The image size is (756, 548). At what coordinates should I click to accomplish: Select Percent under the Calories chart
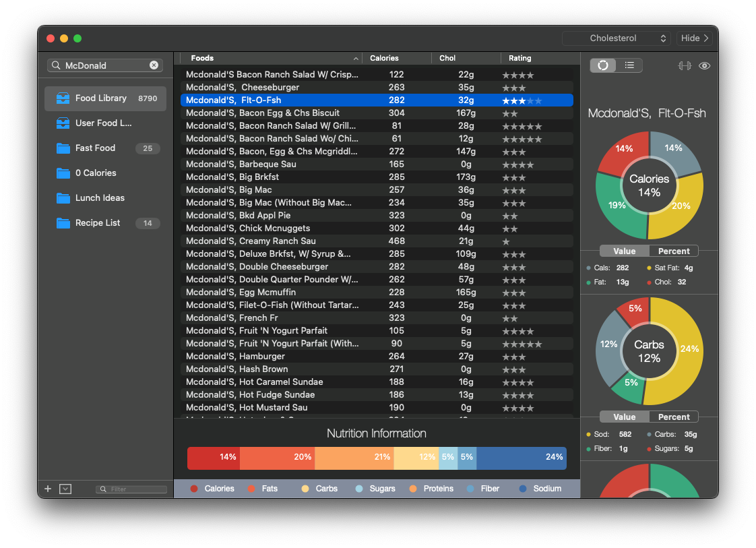click(x=674, y=251)
